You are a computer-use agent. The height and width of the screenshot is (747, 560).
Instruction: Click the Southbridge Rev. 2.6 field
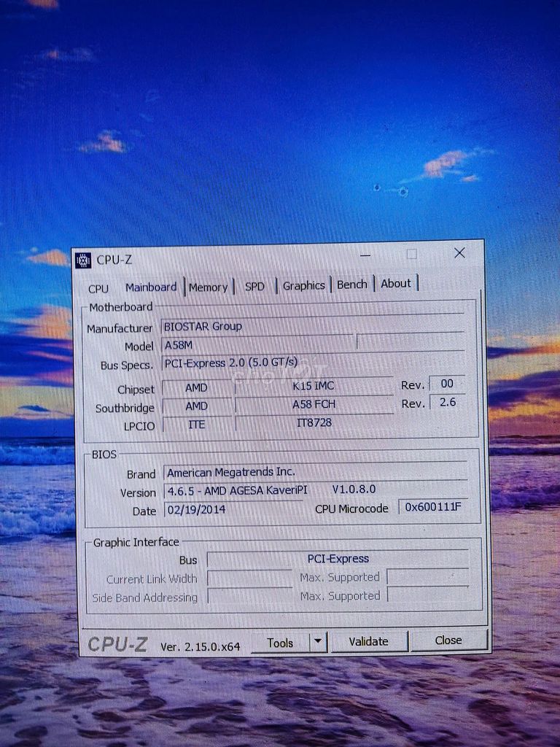click(447, 402)
